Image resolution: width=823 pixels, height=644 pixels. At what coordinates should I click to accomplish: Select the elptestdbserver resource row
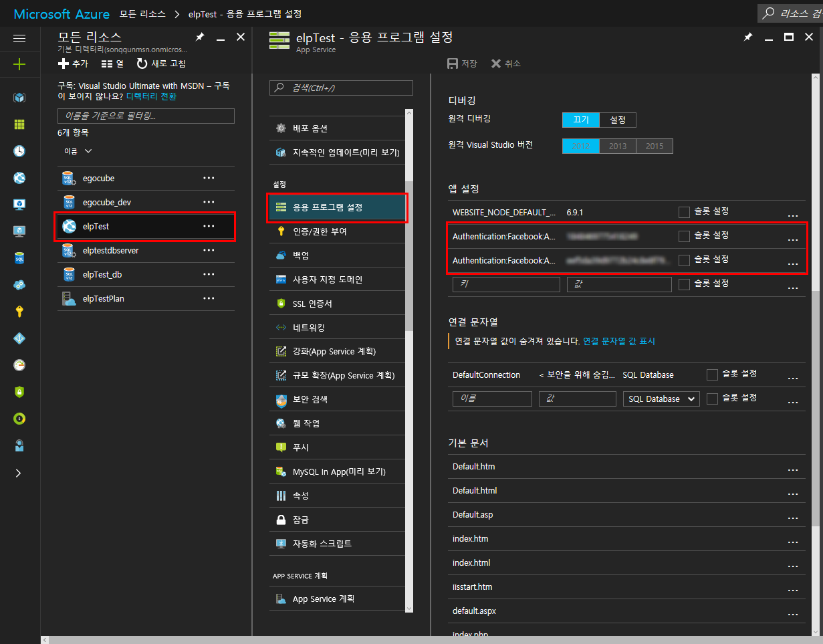pyautogui.click(x=146, y=251)
